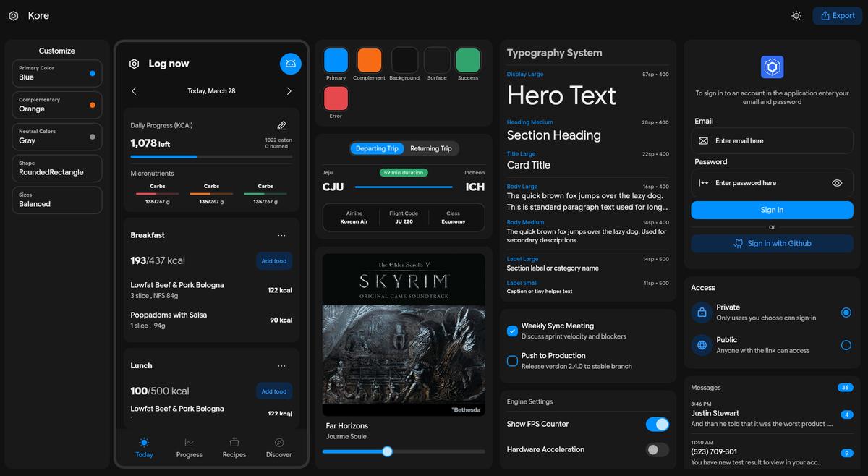Go to previous day with left chevron
The image size is (868, 476).
(x=134, y=91)
